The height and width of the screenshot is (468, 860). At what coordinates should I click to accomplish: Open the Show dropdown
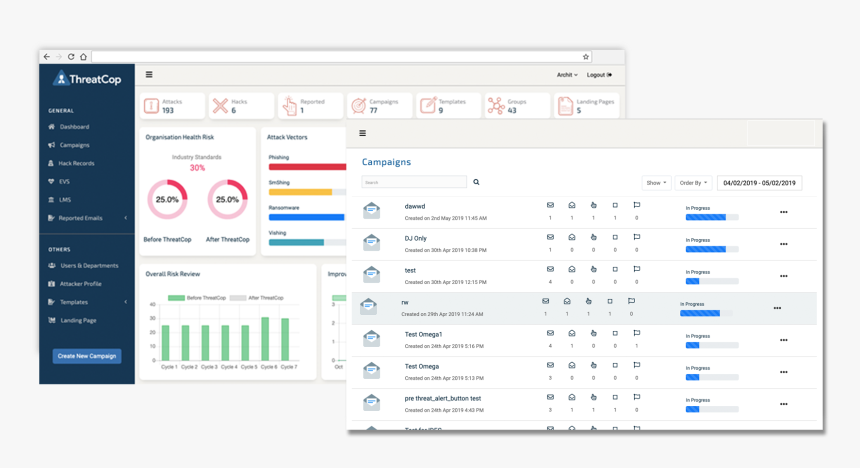[656, 183]
